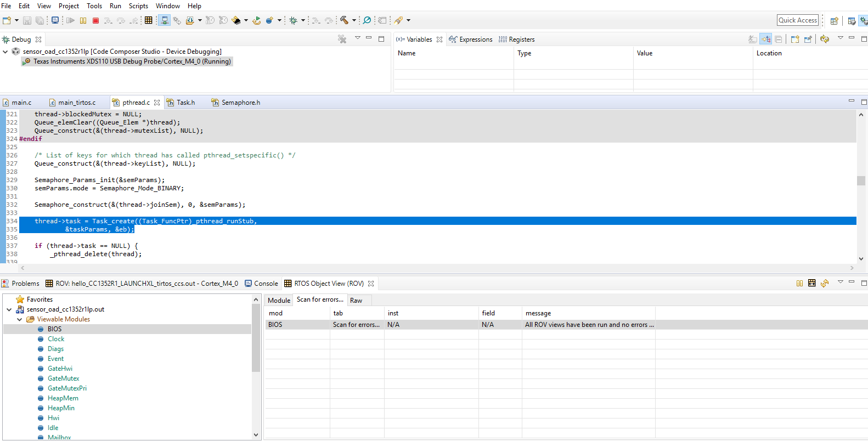Open the Load program dropdown arrow
Image resolution: width=868 pixels, height=441 pixels.
click(200, 20)
